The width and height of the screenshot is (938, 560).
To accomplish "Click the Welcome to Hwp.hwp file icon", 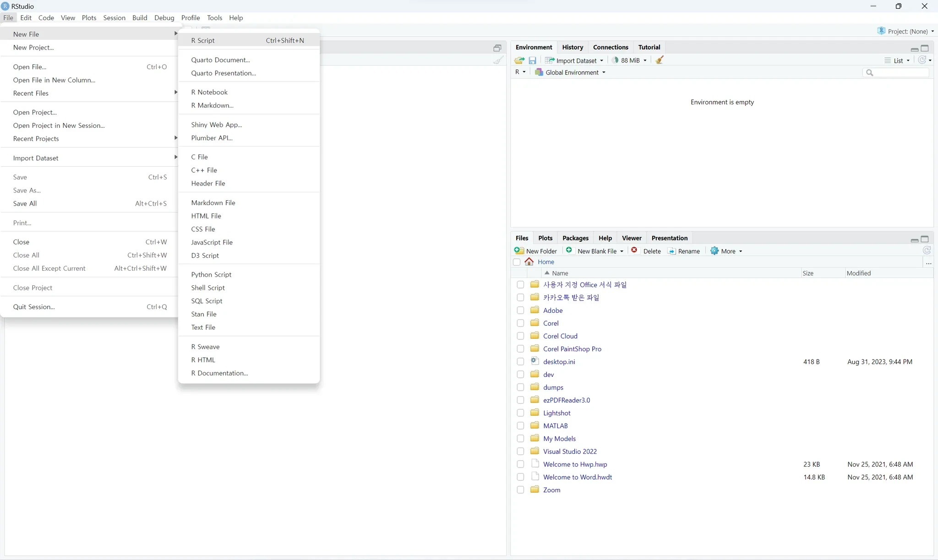I will [x=534, y=463].
